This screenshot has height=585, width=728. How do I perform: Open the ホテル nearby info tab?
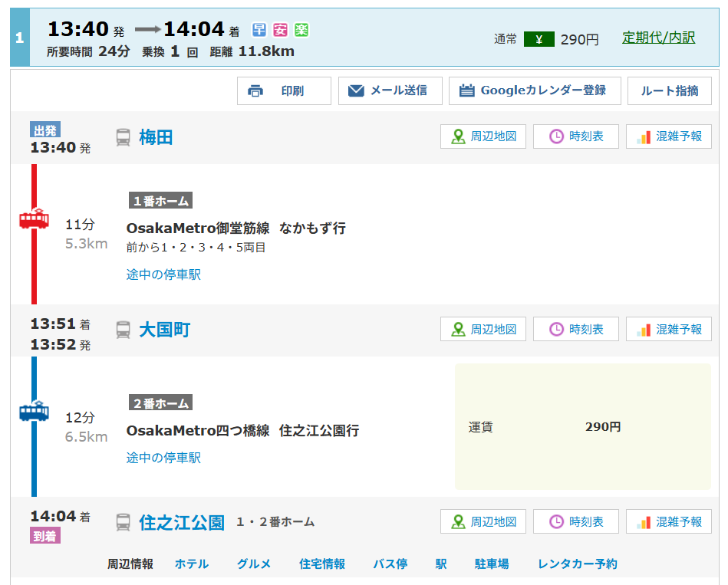(x=191, y=564)
